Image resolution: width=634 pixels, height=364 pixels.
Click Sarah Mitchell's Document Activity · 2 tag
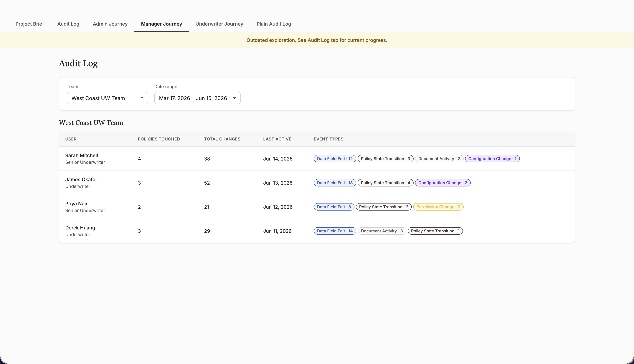click(x=439, y=159)
